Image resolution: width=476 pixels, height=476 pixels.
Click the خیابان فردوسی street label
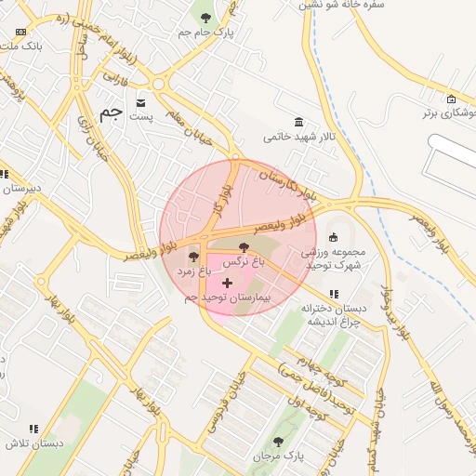(226, 403)
